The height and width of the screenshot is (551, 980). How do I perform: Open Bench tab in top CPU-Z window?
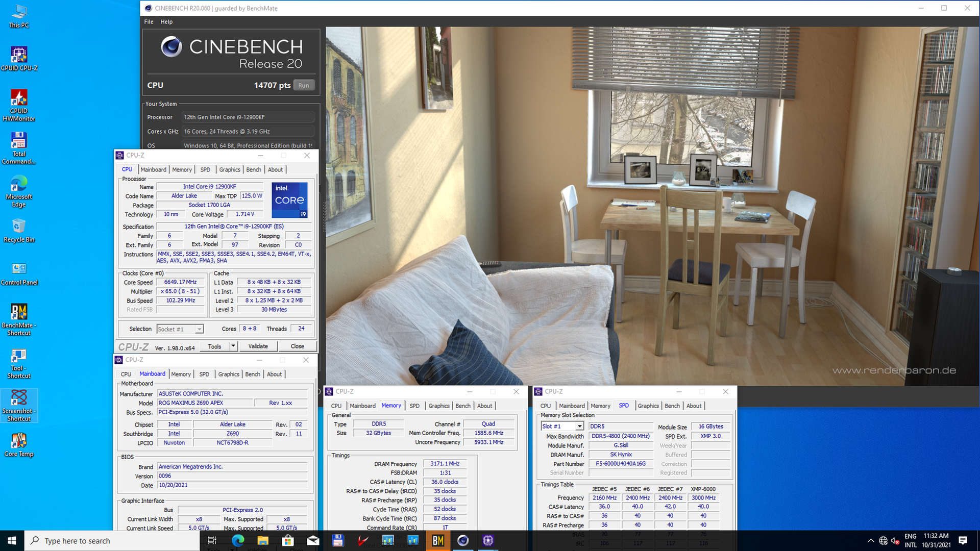click(x=254, y=169)
